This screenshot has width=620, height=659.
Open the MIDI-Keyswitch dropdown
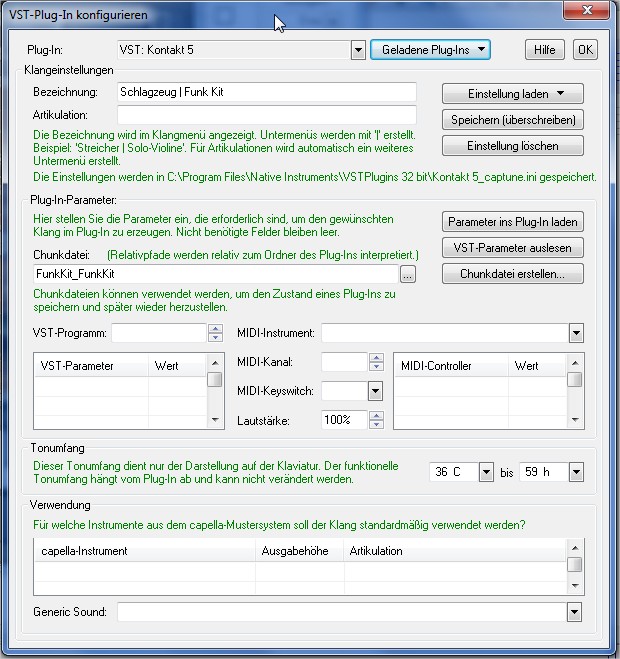[x=375, y=391]
